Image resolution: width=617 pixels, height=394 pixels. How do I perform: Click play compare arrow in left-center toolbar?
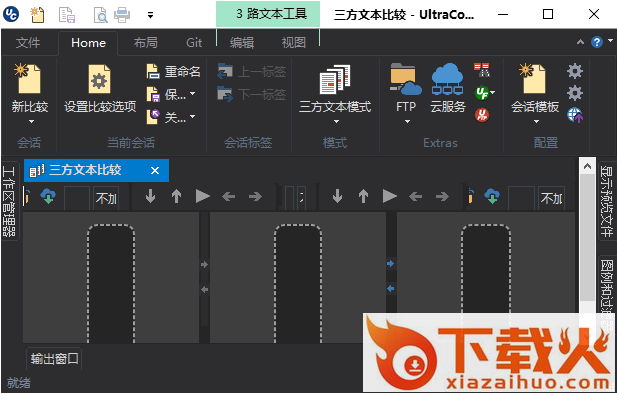[x=203, y=196]
